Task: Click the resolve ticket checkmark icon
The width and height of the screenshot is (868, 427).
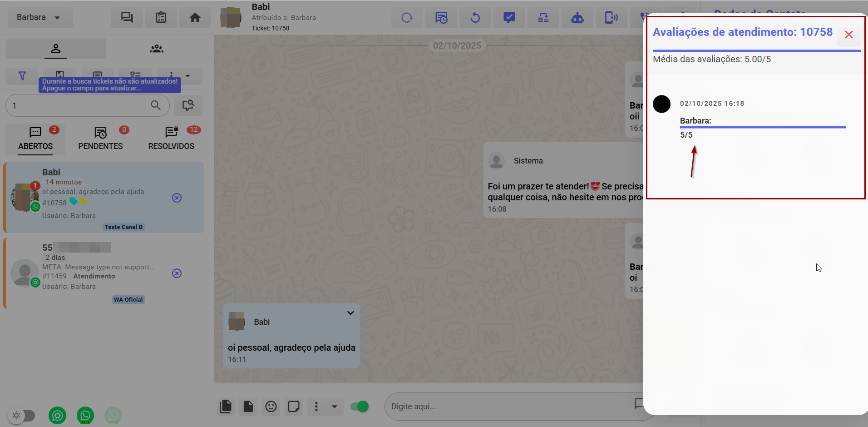Action: 509,18
